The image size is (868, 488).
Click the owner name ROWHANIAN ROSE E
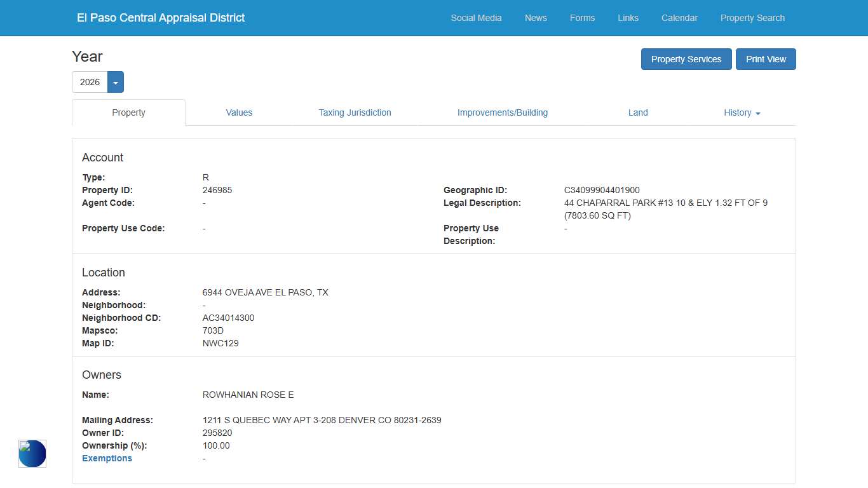(x=248, y=394)
